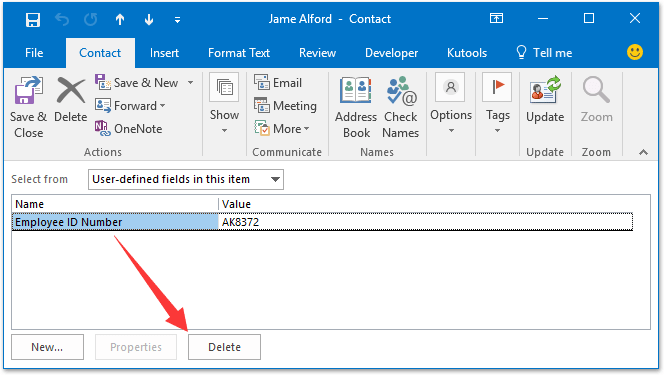
Task: Click Email in Communicate group
Action: pos(278,83)
